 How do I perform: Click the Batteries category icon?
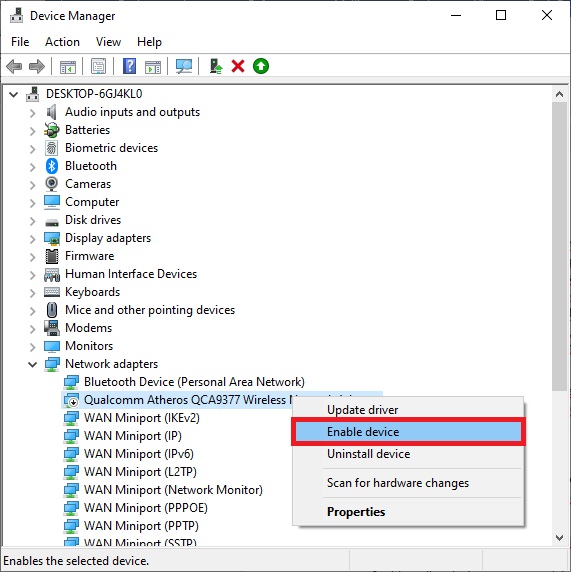click(x=51, y=130)
